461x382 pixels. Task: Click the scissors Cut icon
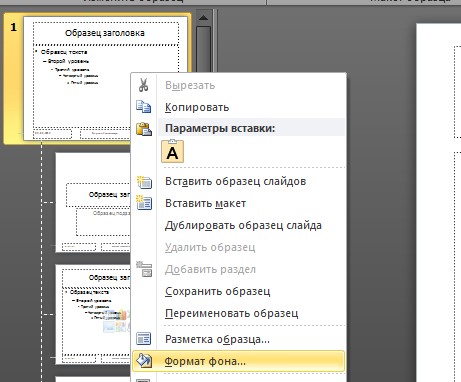pyautogui.click(x=144, y=85)
